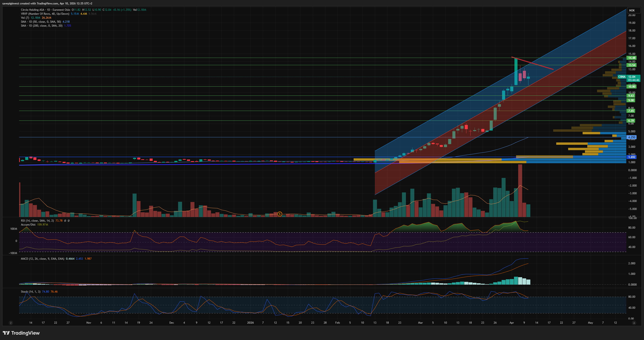Image resolution: width=644 pixels, height=340 pixels.
Task: Click the SMA 200 legend entry
Action: click(42, 26)
